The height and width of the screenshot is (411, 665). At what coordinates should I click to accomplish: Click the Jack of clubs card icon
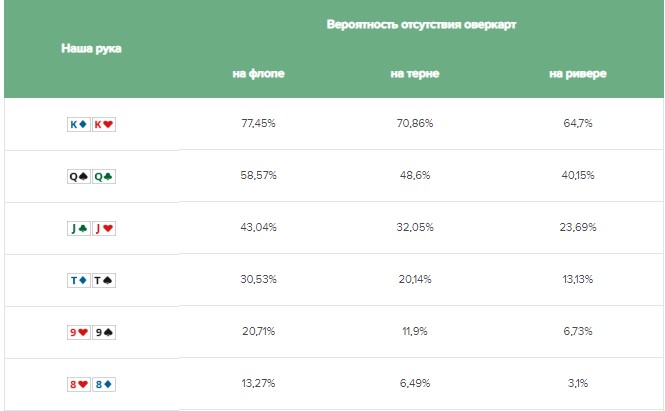(79, 228)
